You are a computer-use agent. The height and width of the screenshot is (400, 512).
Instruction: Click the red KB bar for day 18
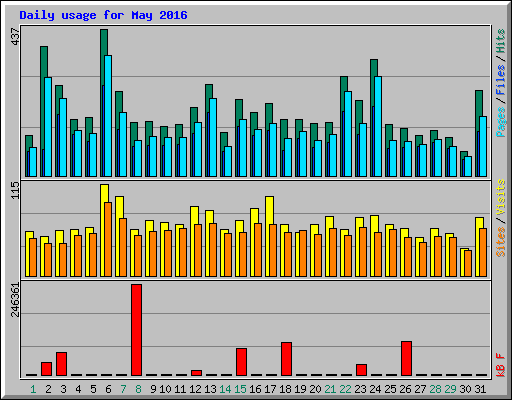coord(286,359)
